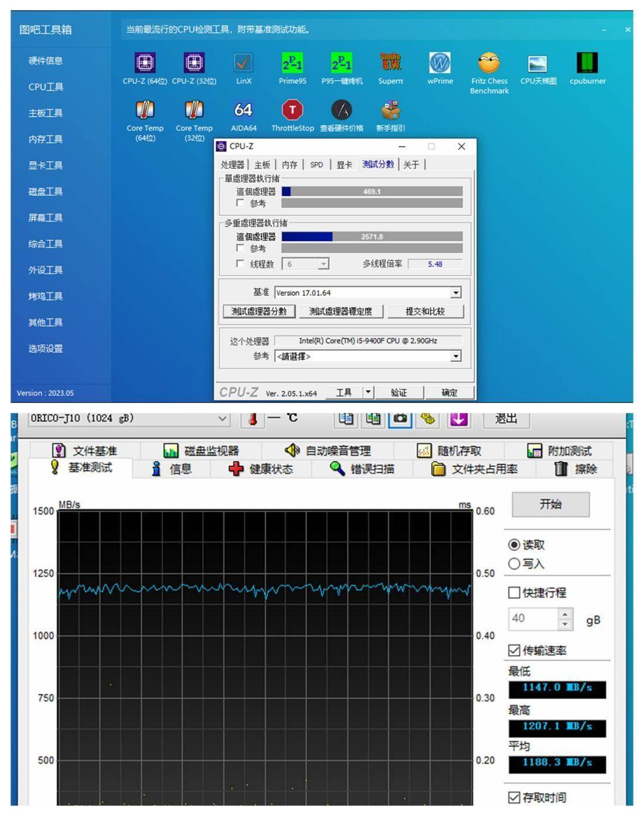
Task: Open the 參考 processor selection dropdown
Action: pyautogui.click(x=456, y=356)
